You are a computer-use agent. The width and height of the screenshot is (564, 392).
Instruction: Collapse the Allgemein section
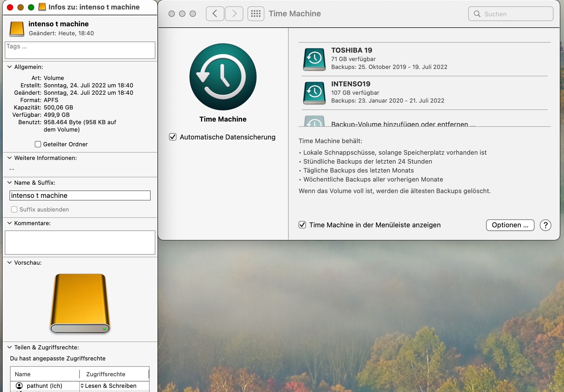point(9,67)
